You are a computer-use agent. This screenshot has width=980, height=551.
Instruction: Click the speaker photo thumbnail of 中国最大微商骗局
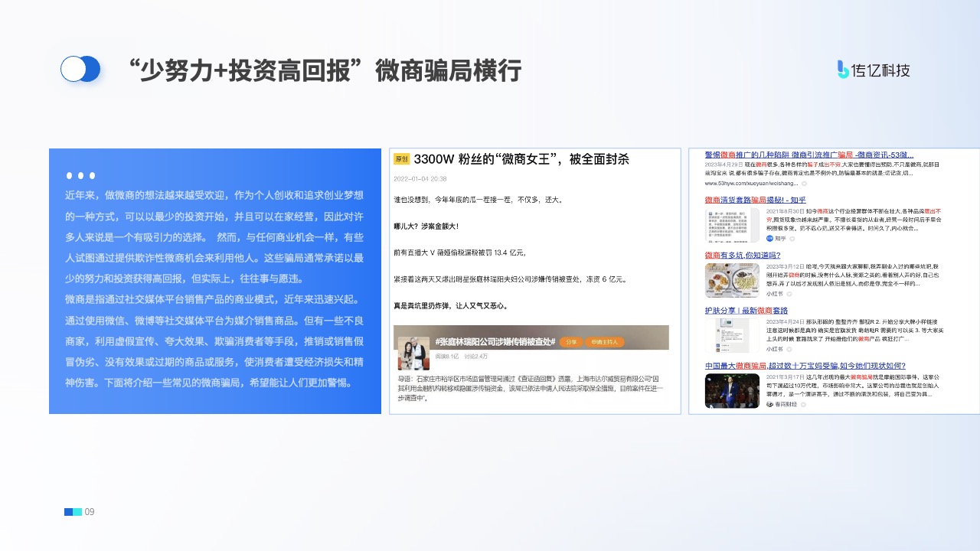pos(732,390)
